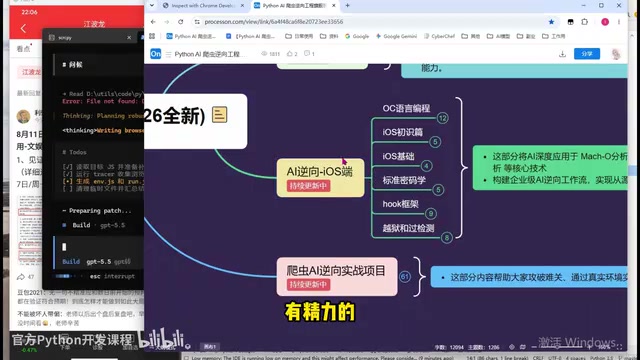Go back in the Chrome browser
Screen dimensions: 640x360
tap(153, 22)
